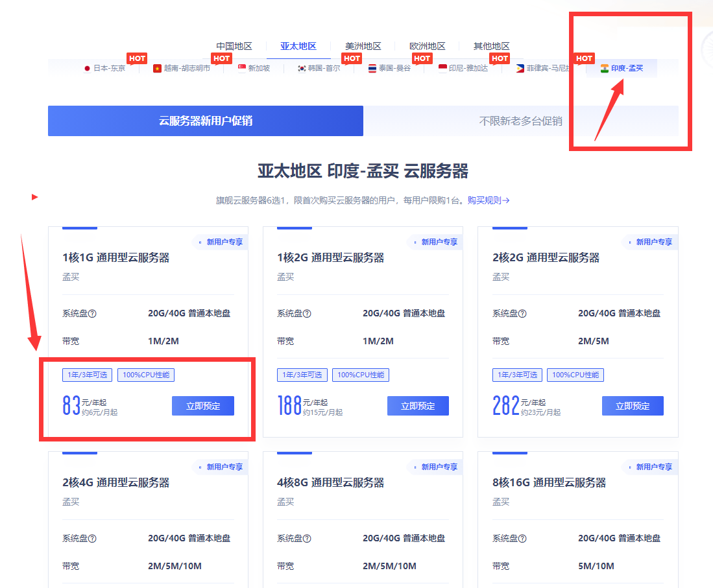Click the 系统盘 help icon in 8核16G card
This screenshot has width=713, height=588.
pyautogui.click(x=522, y=539)
